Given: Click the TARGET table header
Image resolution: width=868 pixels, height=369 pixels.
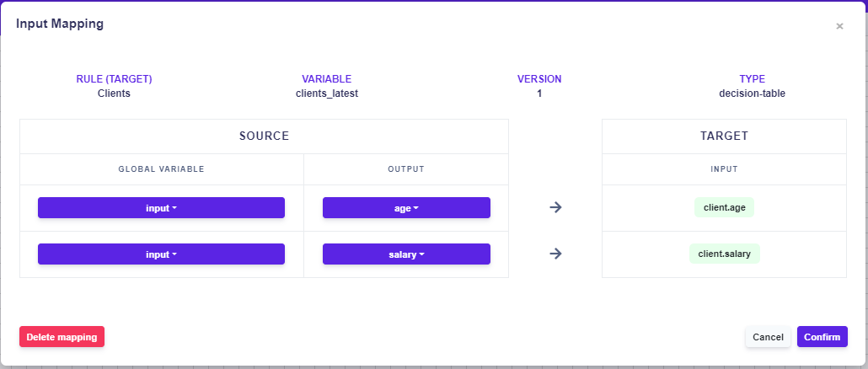Looking at the screenshot, I should coord(724,136).
